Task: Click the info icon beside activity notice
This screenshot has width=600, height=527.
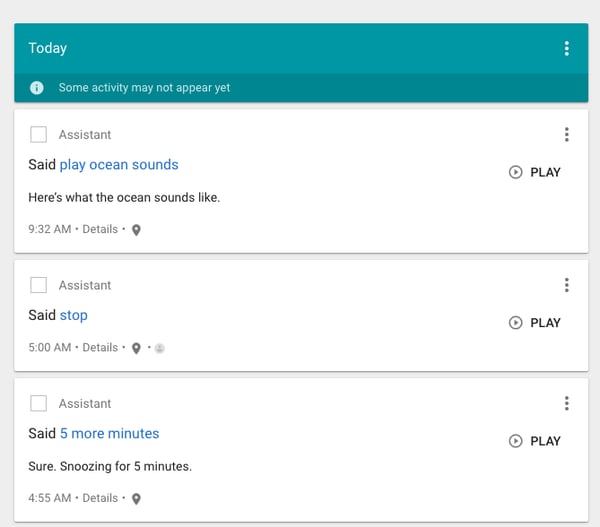Action: (x=37, y=88)
